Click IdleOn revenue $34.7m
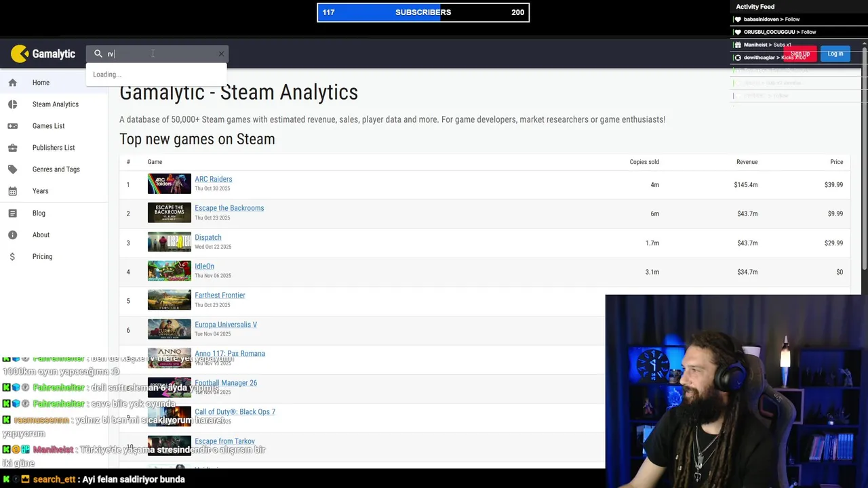The image size is (868, 488). (x=747, y=272)
